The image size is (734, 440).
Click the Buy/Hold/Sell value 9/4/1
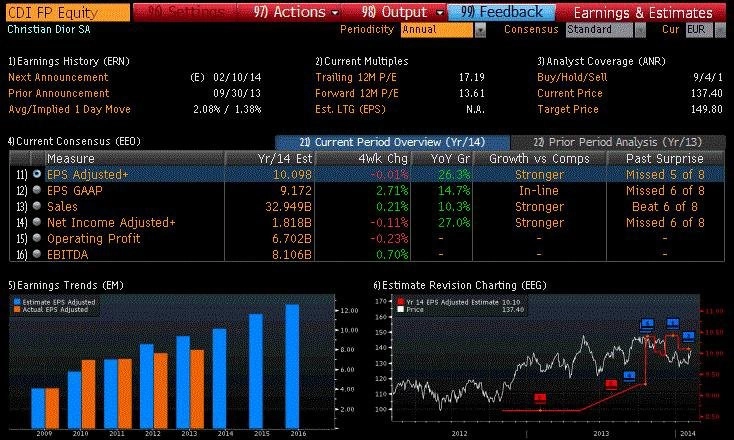point(708,77)
